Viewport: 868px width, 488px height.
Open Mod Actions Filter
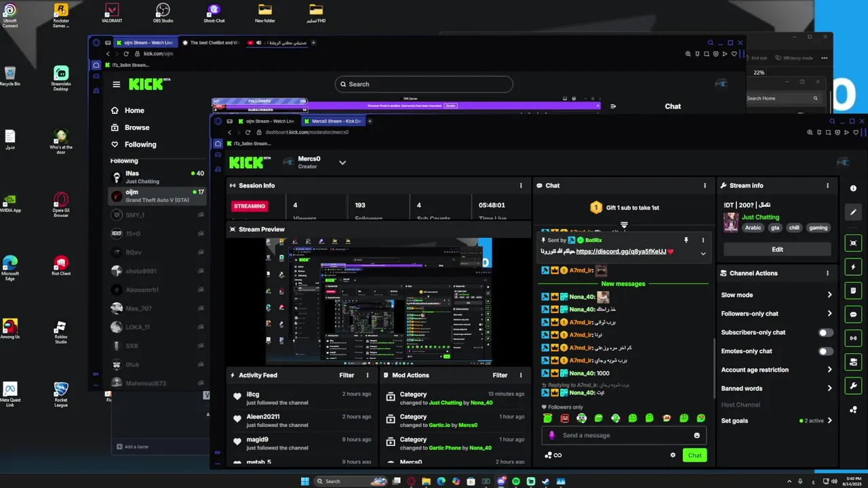(500, 375)
